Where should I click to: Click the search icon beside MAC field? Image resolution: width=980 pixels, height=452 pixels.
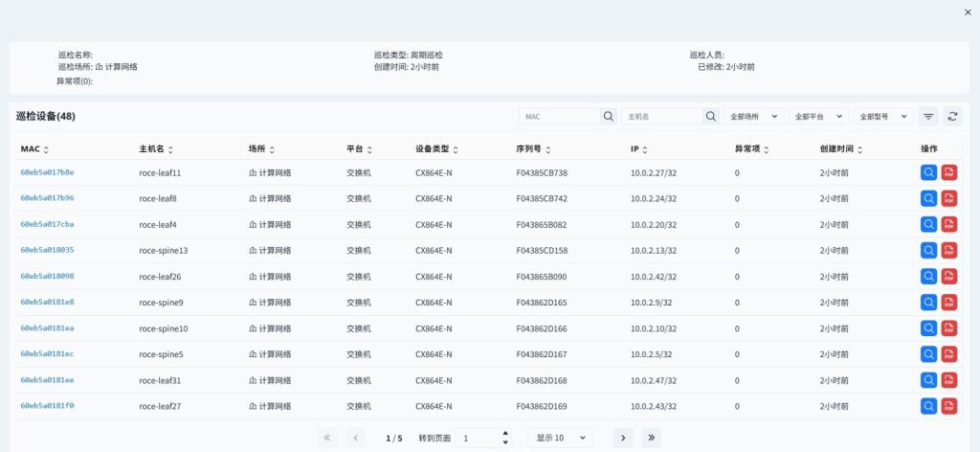coord(608,116)
